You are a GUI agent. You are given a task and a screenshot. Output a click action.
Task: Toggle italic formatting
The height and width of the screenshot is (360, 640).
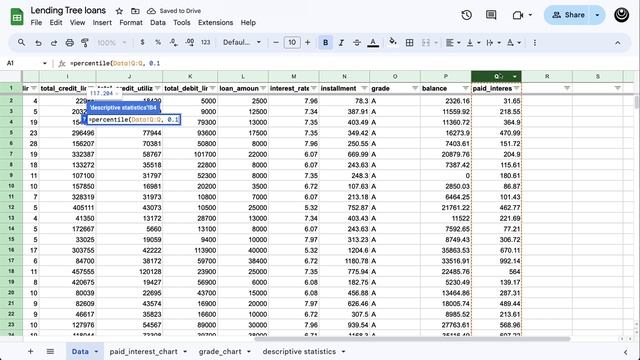point(341,42)
